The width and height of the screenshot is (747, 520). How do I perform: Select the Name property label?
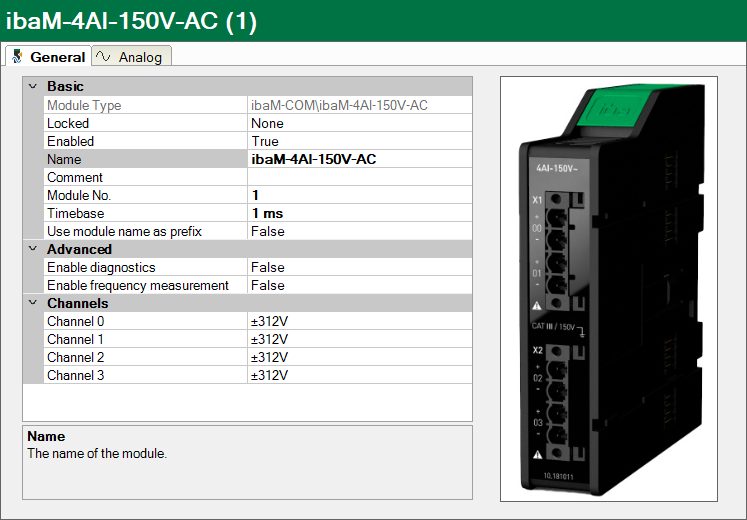(x=64, y=159)
